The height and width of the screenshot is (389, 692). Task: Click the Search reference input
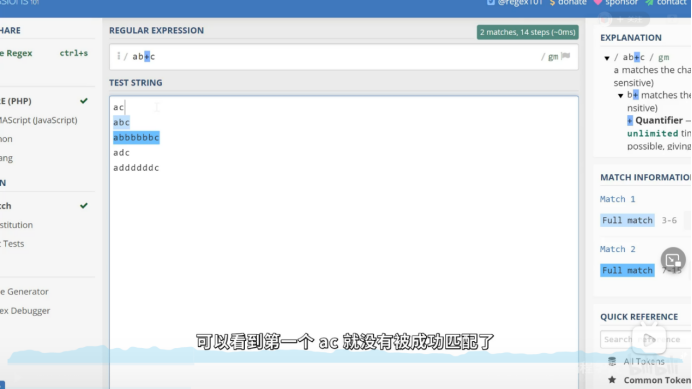point(646,339)
